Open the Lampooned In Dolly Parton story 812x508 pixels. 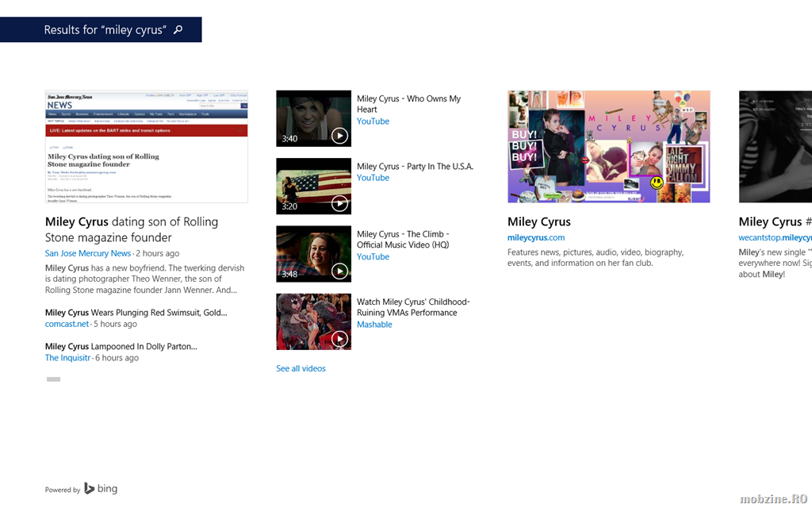(121, 346)
